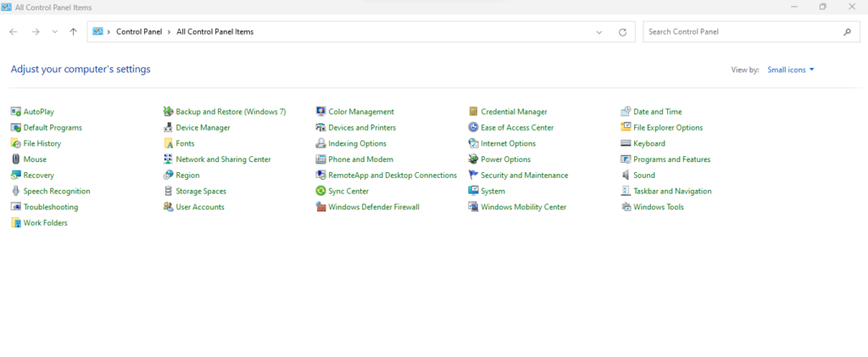Click the Devices and Printers icon

click(x=320, y=128)
